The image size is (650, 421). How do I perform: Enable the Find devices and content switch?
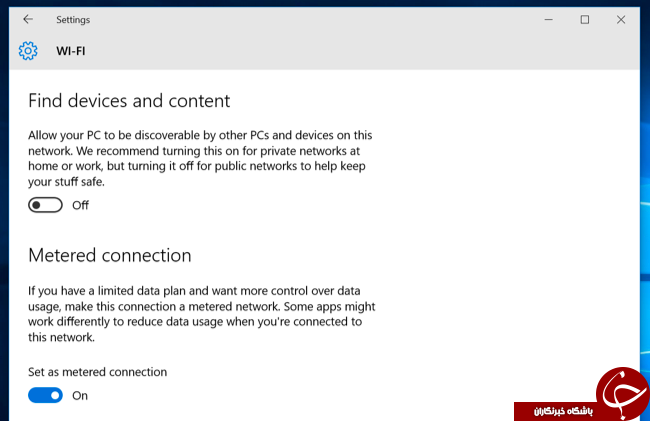coord(45,205)
